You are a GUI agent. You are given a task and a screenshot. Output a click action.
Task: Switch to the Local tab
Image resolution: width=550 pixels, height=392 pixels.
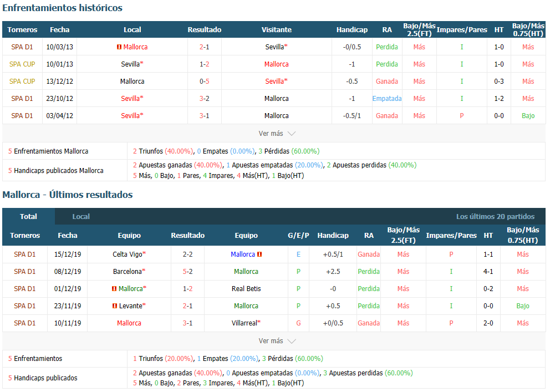pyautogui.click(x=81, y=216)
